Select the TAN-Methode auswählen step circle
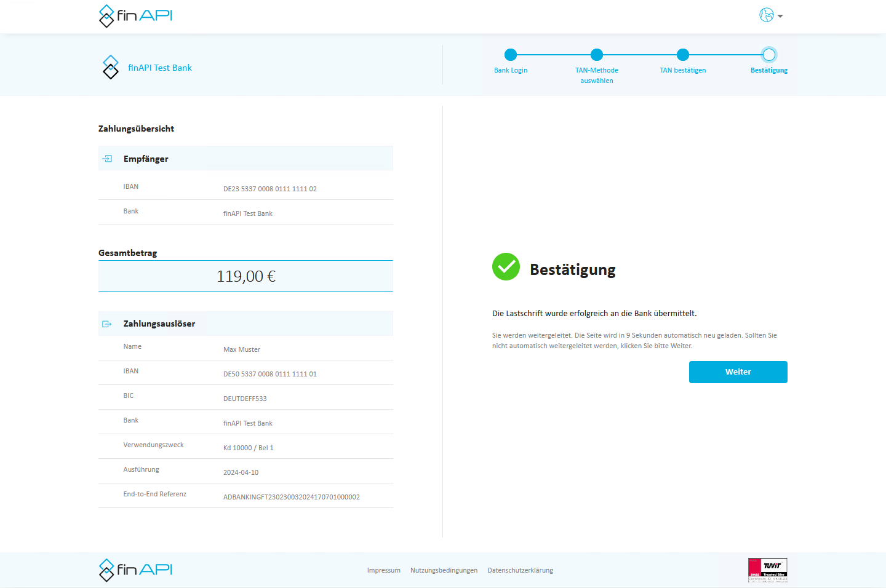This screenshot has width=886, height=588. (597, 55)
